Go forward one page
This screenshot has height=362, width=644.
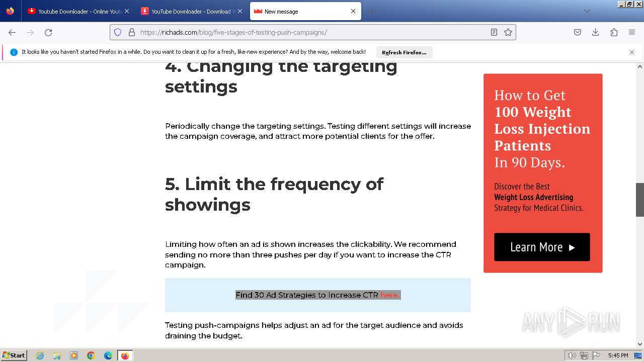(x=30, y=32)
